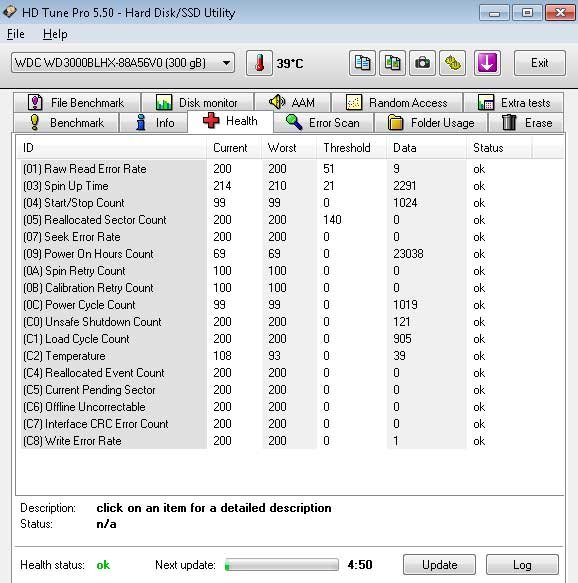Save screenshot using the camera icon
578x583 pixels.
coord(422,63)
